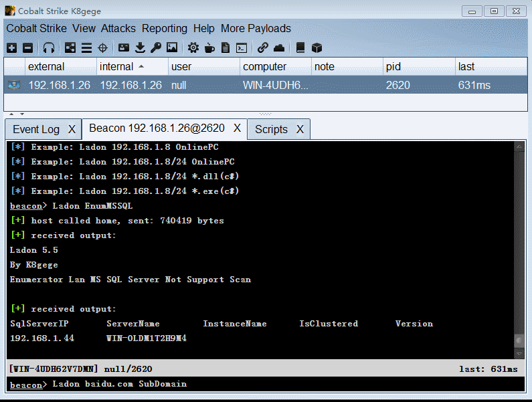532x402 pixels.
Task: Sort sessions by last column
Action: click(x=491, y=66)
